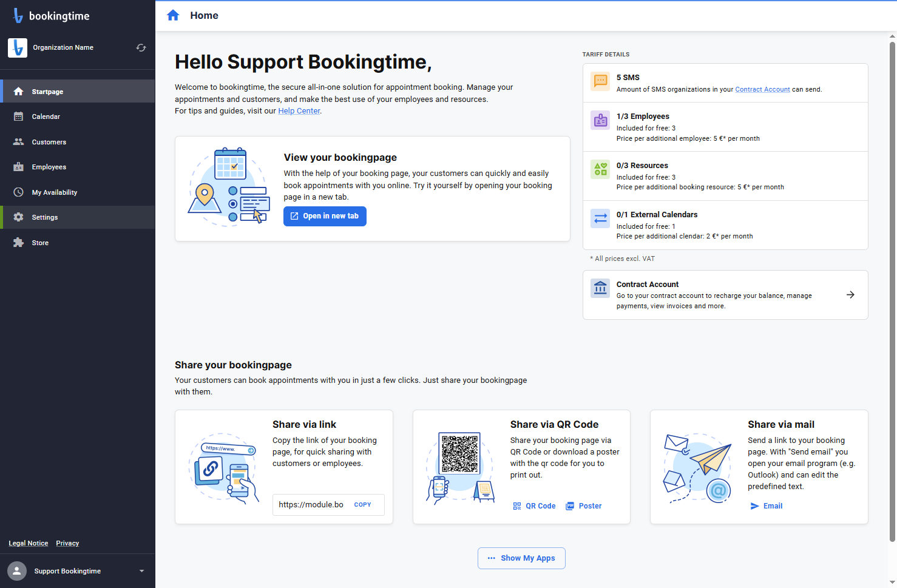Image resolution: width=897 pixels, height=588 pixels.
Task: Click the Home house icon in top bar
Action: (173, 15)
